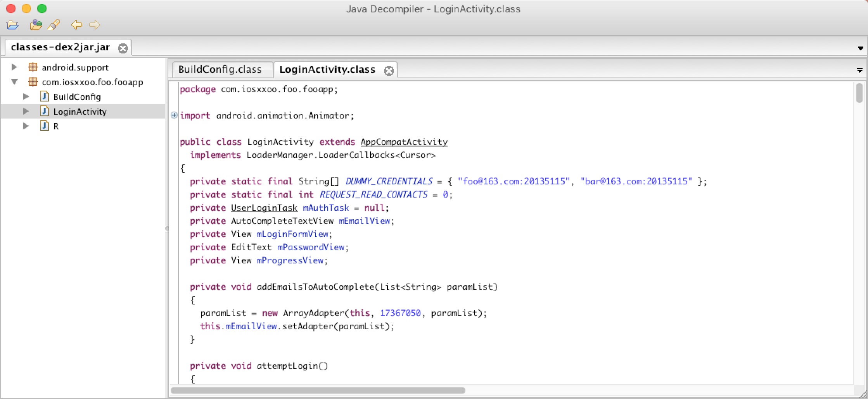Click the attemptLogin method name
The image size is (868, 399).
(287, 366)
